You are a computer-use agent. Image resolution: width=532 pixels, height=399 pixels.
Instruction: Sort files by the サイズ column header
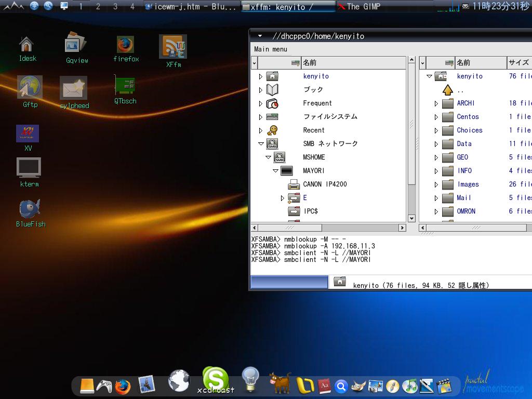519,62
